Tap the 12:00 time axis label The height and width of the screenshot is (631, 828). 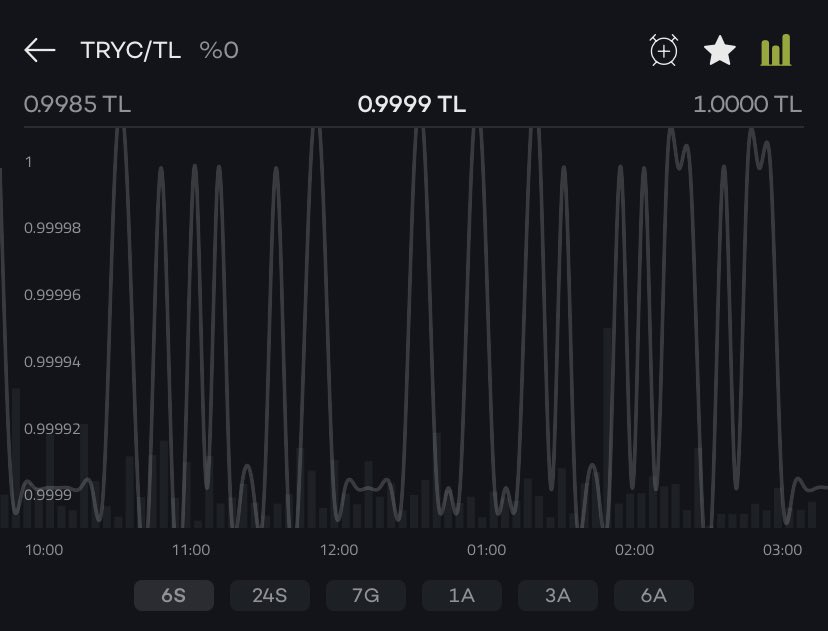[x=339, y=550]
